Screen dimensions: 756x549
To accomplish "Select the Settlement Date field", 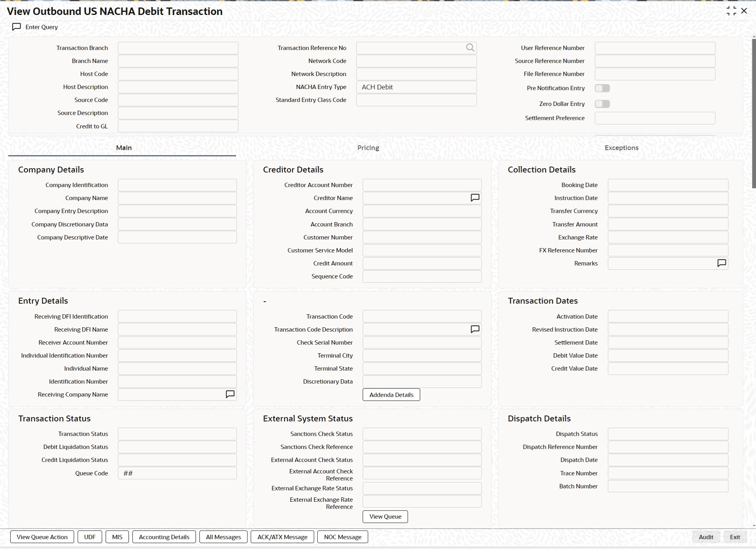I will tap(668, 343).
